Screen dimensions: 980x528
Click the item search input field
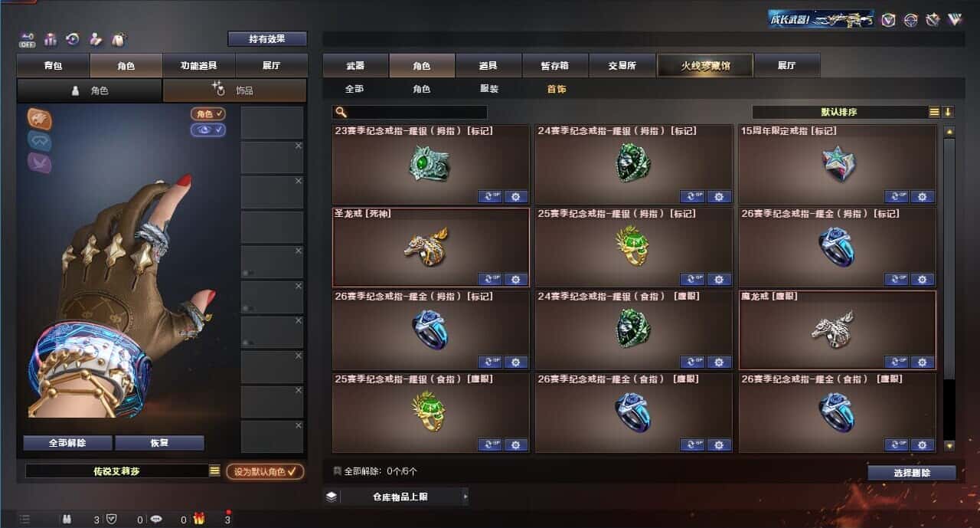[410, 113]
